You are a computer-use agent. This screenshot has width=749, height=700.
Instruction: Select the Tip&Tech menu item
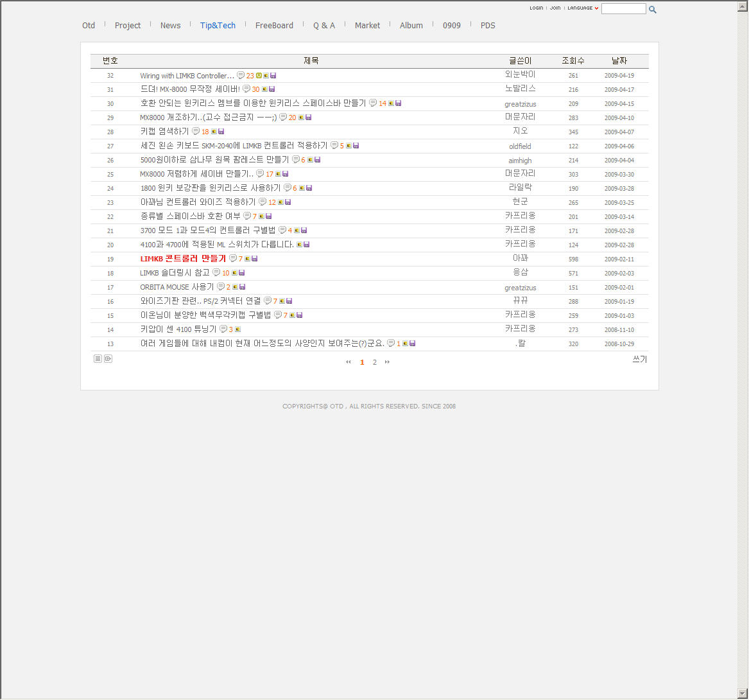pos(218,25)
